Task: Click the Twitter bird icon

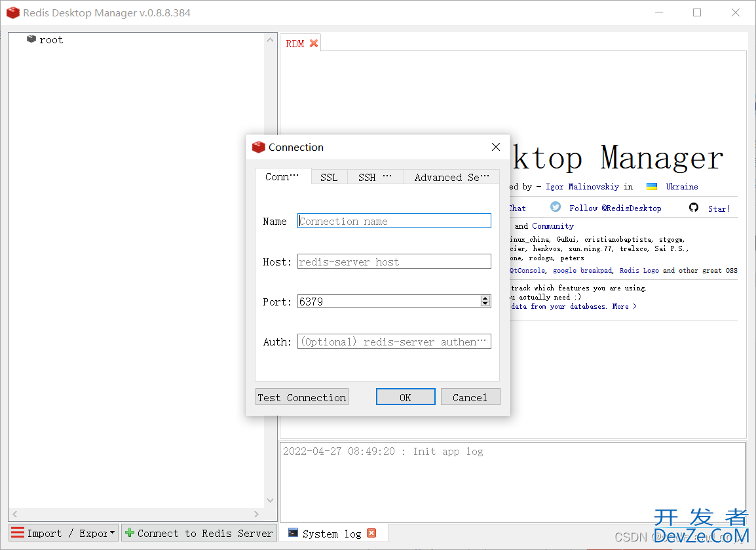Action: [x=556, y=207]
